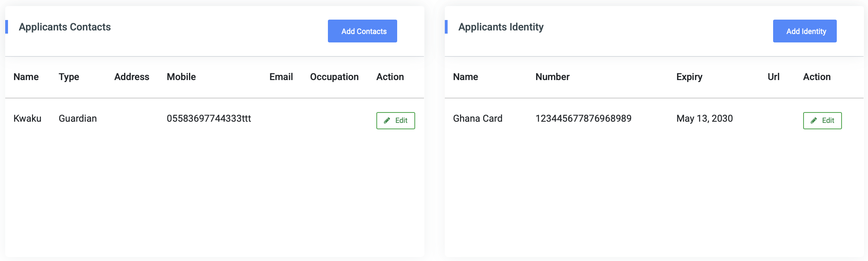Edit the Kwaku guardian contact

(396, 120)
